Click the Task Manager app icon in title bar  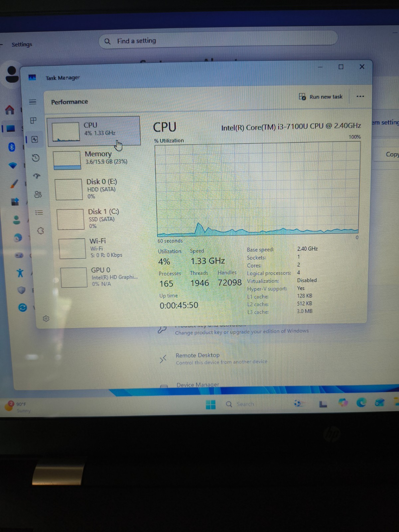32,77
